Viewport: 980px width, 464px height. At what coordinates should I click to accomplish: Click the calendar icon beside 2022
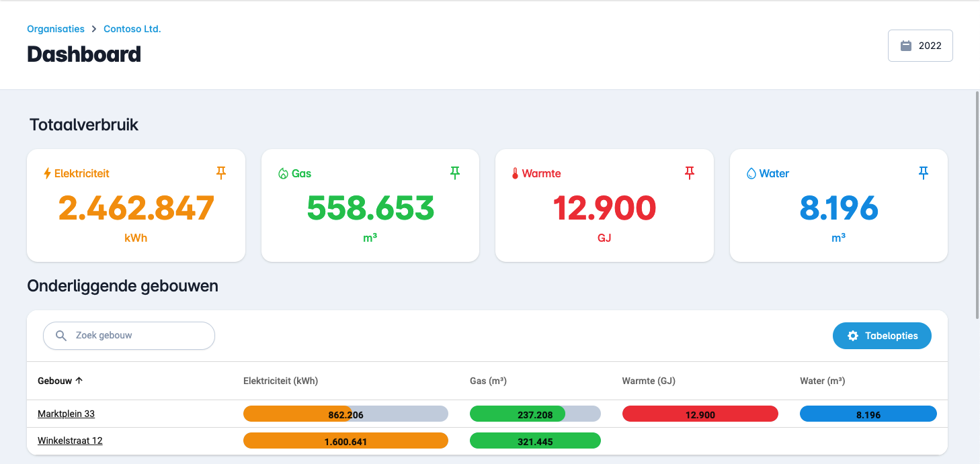[906, 46]
